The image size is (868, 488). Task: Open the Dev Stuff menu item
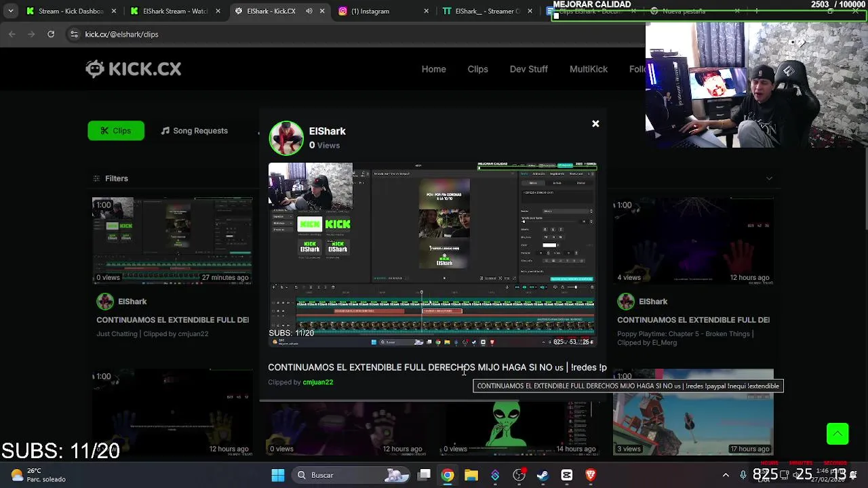(528, 69)
